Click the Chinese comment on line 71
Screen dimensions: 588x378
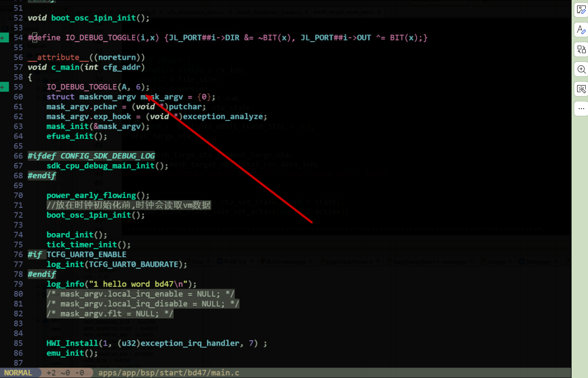point(129,205)
